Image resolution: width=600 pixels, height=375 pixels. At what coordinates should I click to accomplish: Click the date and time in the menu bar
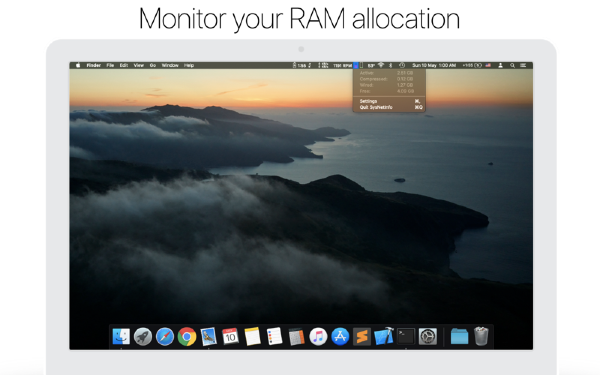point(434,65)
